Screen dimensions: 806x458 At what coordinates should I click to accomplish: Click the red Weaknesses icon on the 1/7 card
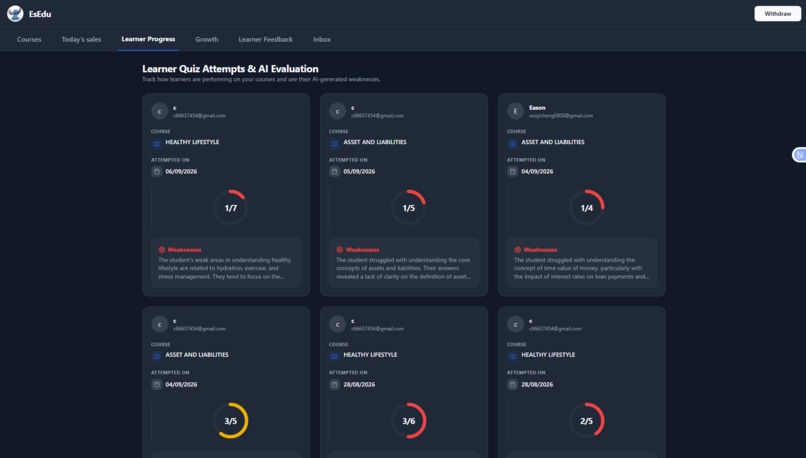tap(162, 249)
